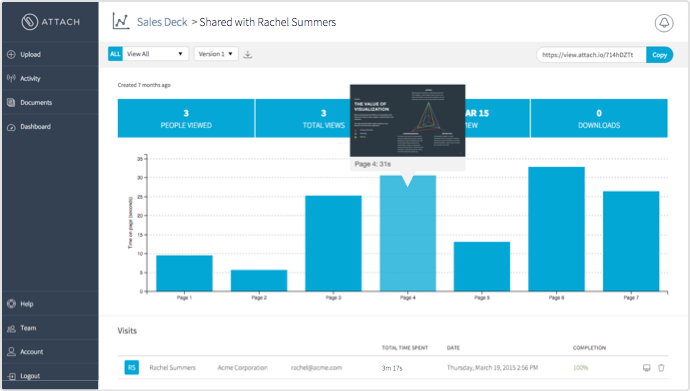Copy the share link with the Copy button
This screenshot has height=391, width=690.
[x=659, y=55]
